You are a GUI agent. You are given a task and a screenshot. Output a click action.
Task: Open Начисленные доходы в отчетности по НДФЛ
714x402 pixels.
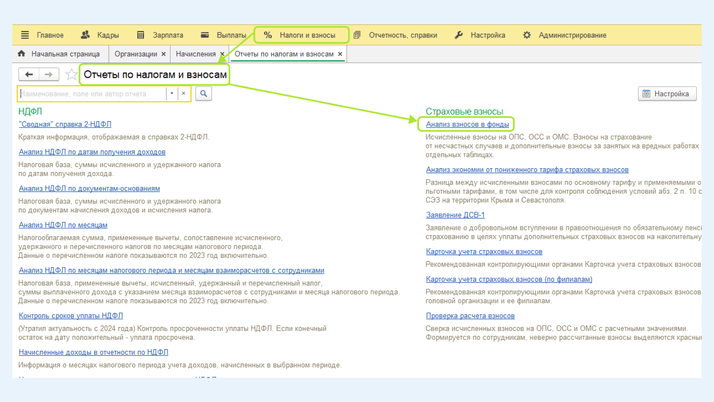[x=93, y=352]
